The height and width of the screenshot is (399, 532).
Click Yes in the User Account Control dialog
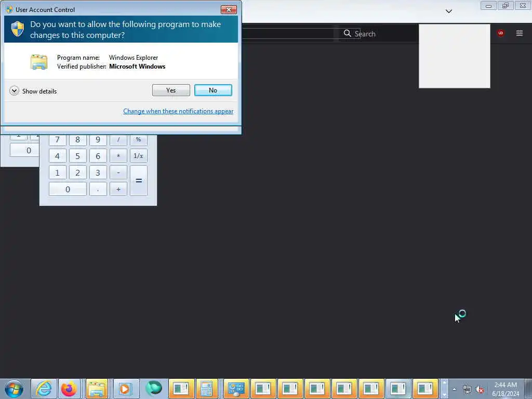[171, 90]
